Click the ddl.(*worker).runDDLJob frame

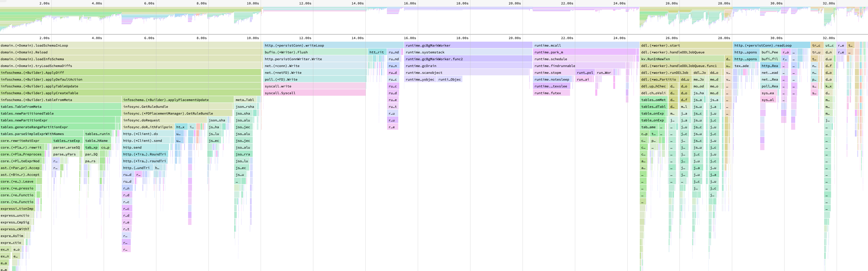click(666, 72)
